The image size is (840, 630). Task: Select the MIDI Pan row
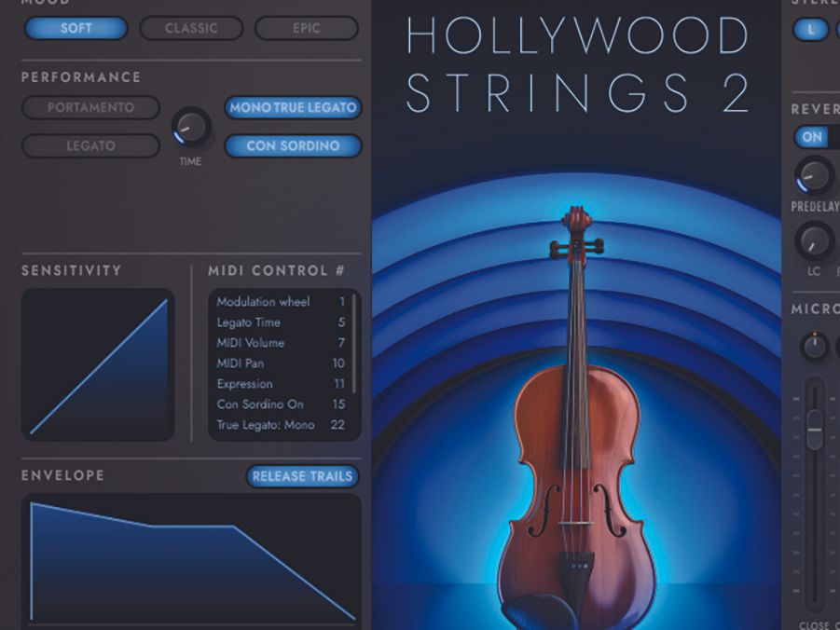[x=281, y=363]
